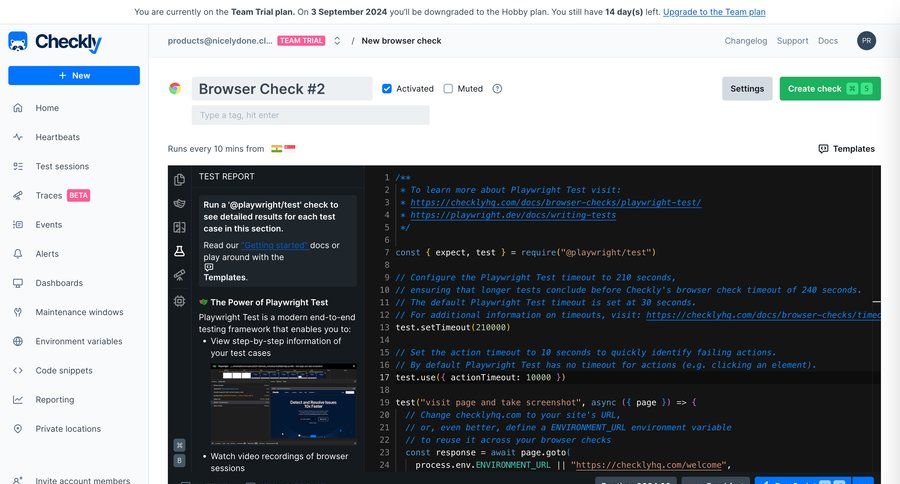Open the Events page
This screenshot has width=900, height=484.
tap(49, 225)
